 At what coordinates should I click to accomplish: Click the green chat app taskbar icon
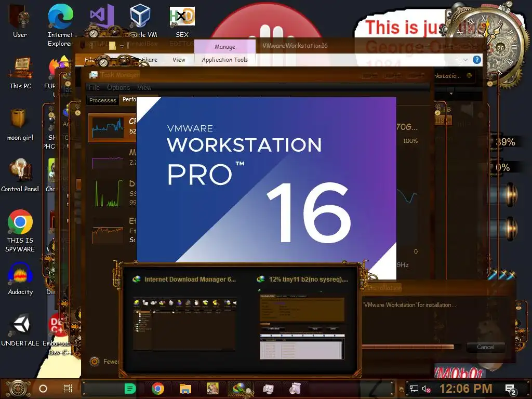tap(130, 389)
